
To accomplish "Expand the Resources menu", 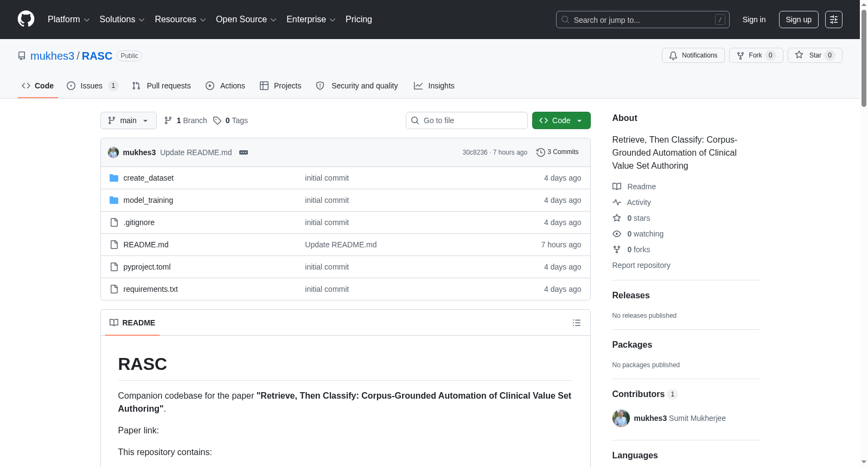I will click(x=180, y=20).
